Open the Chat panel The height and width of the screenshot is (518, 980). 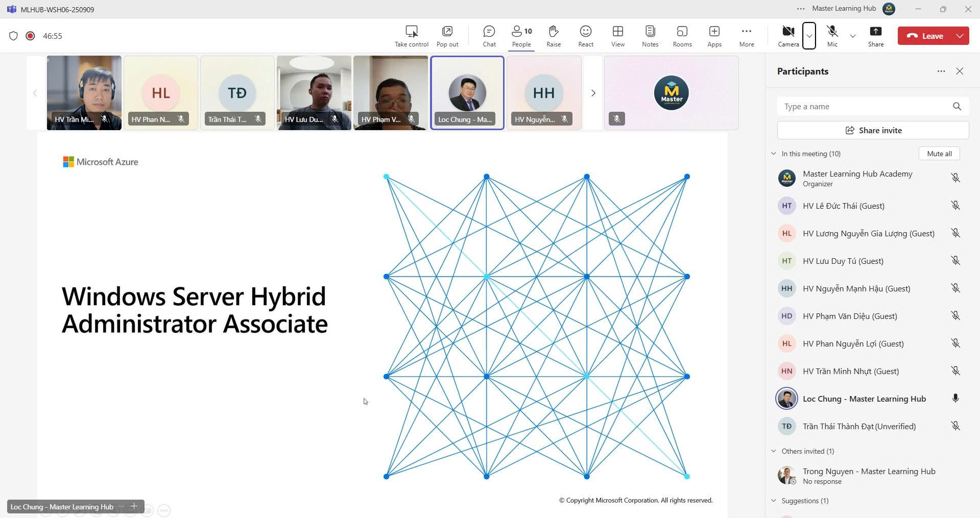489,36
